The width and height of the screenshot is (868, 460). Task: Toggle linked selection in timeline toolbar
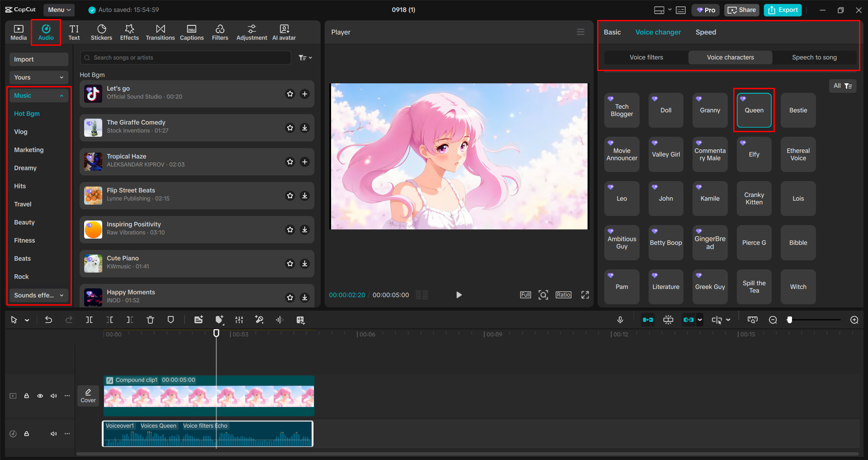[688, 320]
